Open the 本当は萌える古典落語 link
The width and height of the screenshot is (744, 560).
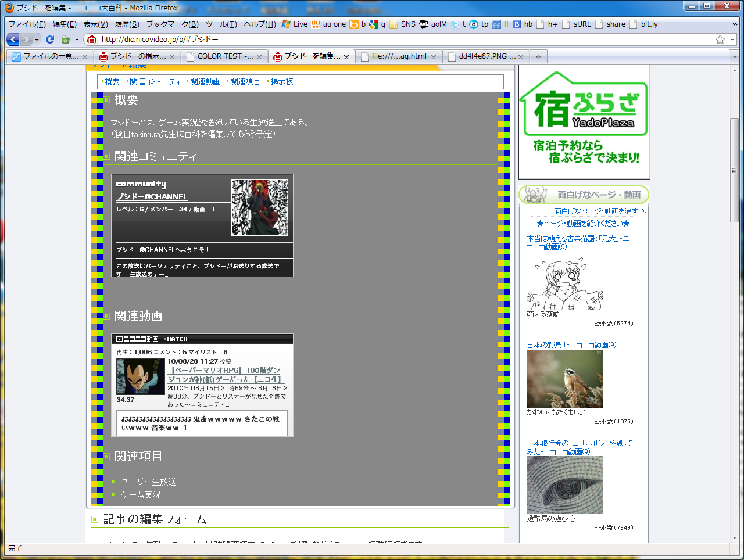[x=578, y=243]
